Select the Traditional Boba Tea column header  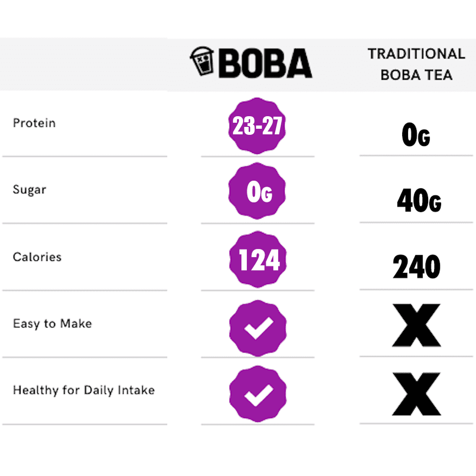coord(416,64)
